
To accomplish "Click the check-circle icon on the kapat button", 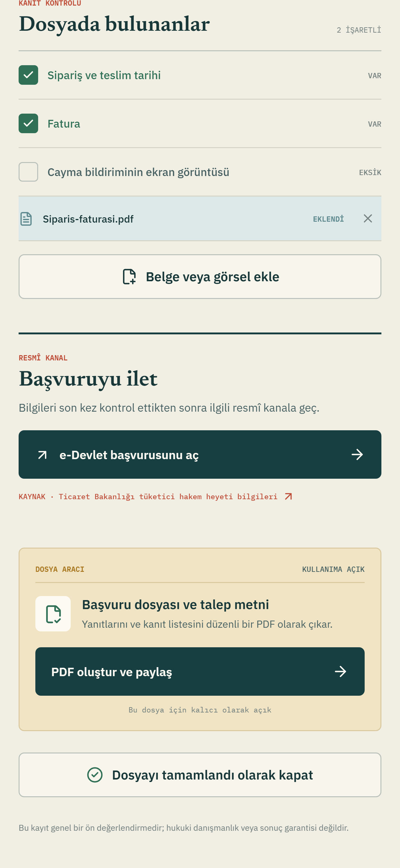I will [95, 775].
